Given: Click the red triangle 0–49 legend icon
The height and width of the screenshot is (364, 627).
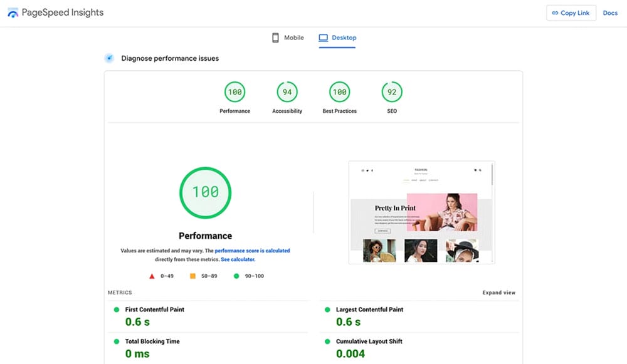Looking at the screenshot, I should (152, 276).
